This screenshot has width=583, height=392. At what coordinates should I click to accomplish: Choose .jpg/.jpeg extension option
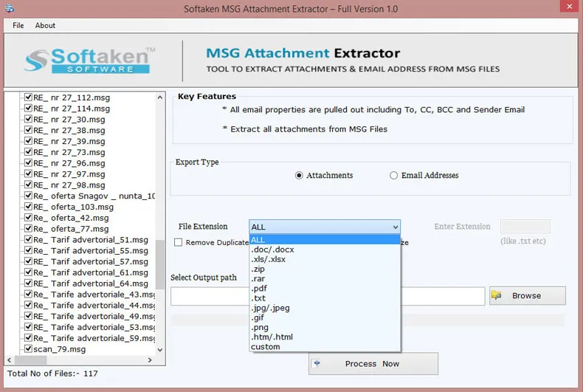pyautogui.click(x=325, y=308)
